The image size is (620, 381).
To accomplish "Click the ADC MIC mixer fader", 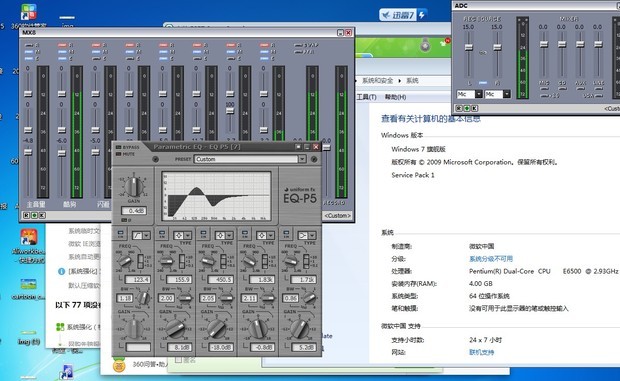I will [x=544, y=44].
